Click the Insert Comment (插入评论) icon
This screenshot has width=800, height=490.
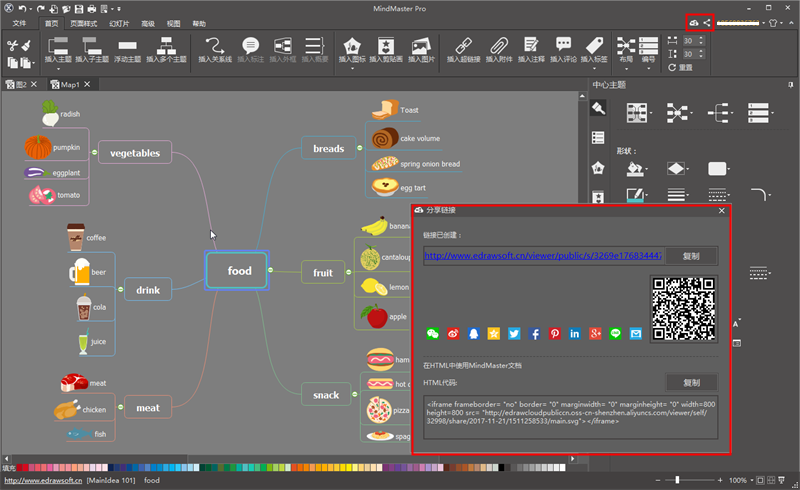[563, 45]
